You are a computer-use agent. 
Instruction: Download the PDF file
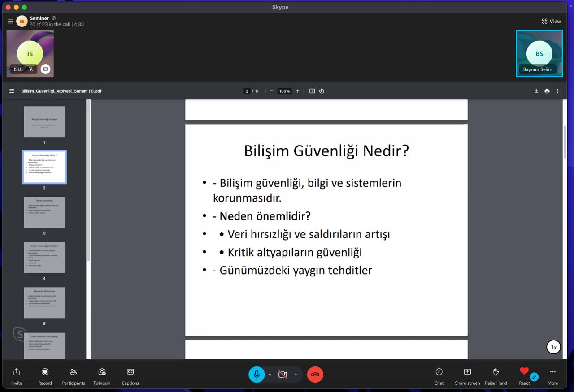[x=536, y=91]
